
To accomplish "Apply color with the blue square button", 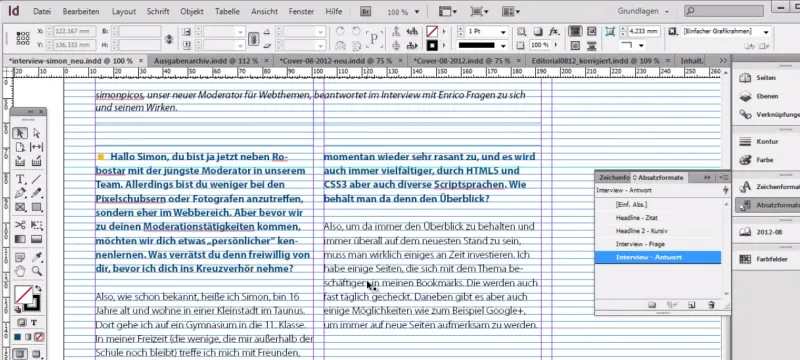I will [x=17, y=337].
